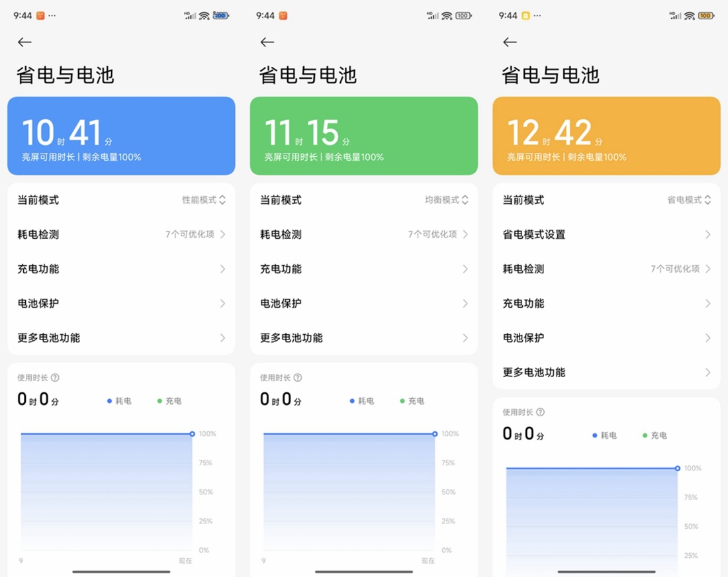
Task: Open 更多电池功能 in the balanced mode screen
Action: click(364, 337)
